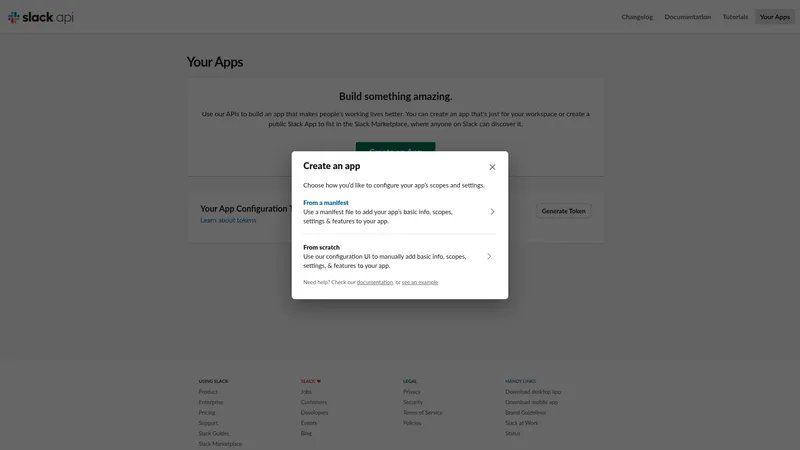The height and width of the screenshot is (450, 800).
Task: Open the Slack Guides footer link
Action: pyautogui.click(x=214, y=433)
